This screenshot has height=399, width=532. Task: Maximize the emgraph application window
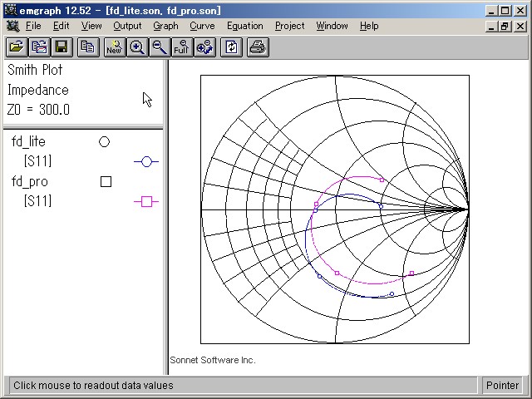pos(505,11)
